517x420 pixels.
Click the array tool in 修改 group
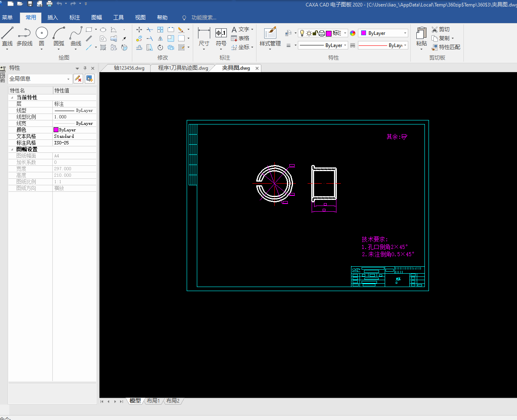[160, 30]
